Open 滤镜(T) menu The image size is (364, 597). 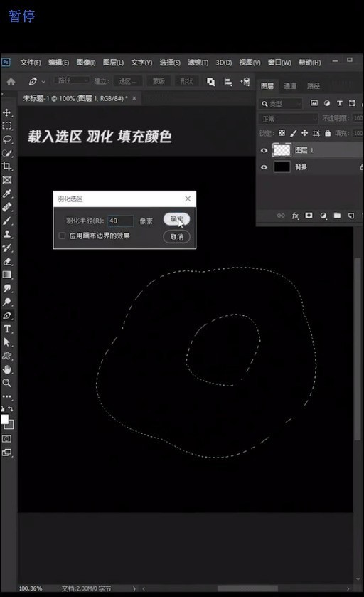pos(198,63)
